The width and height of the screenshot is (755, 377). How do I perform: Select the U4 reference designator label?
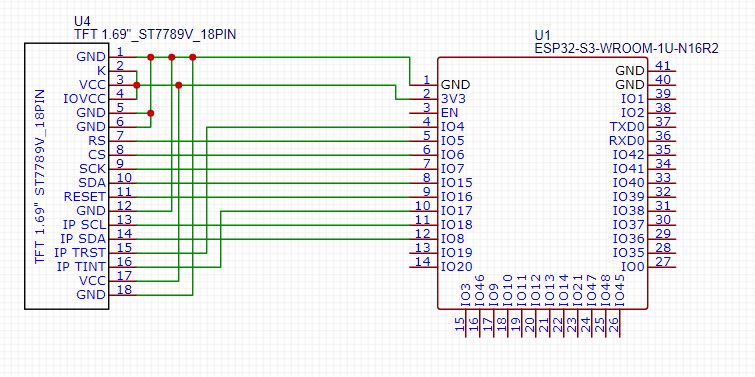82,21
